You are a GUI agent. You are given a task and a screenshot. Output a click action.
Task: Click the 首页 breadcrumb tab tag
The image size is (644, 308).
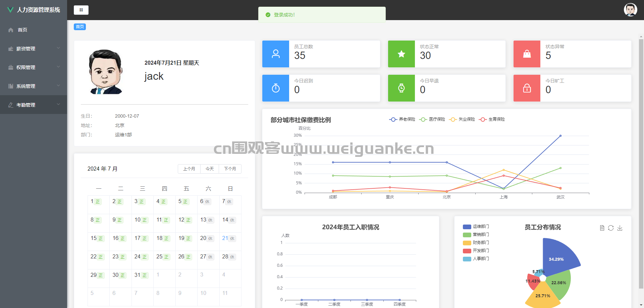[x=80, y=27]
